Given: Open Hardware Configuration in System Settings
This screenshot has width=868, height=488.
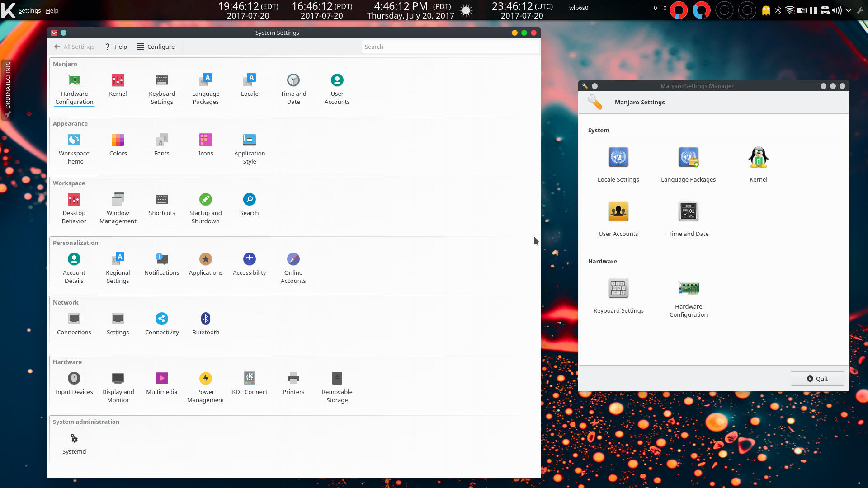Looking at the screenshot, I should point(74,89).
